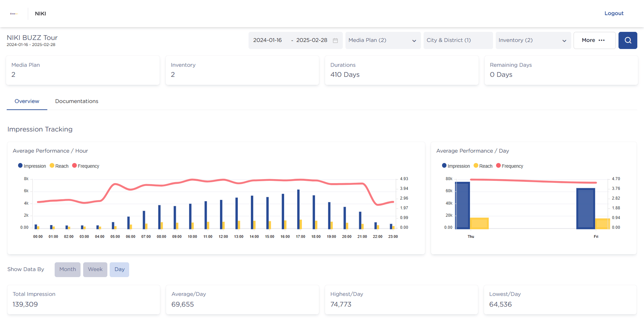644x318 pixels.
Task: Show data by Week
Action: pyautogui.click(x=95, y=269)
